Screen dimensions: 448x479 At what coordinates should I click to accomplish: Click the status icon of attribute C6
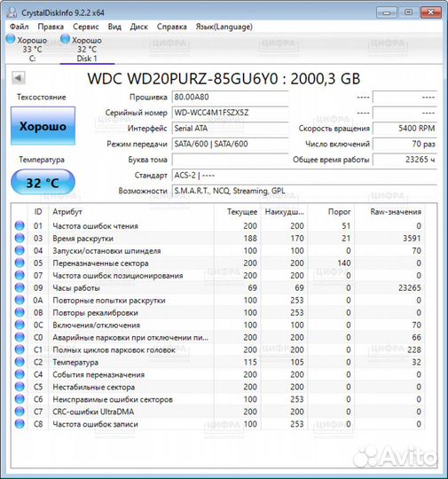coord(20,399)
